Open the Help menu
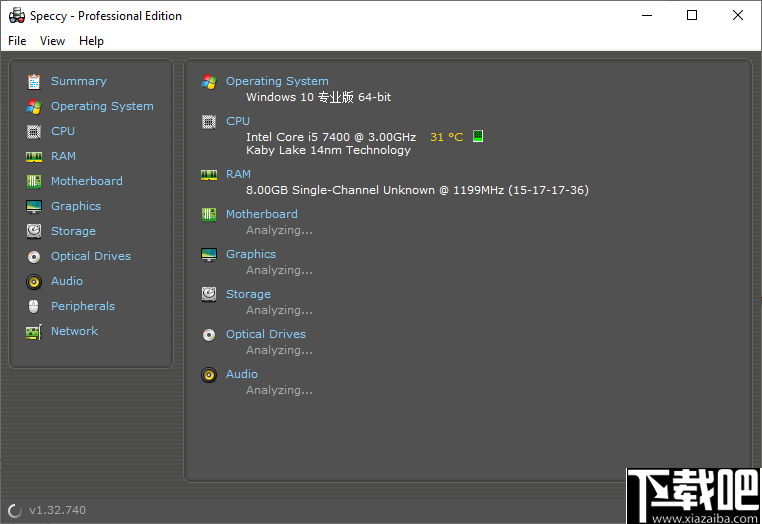 tap(91, 41)
